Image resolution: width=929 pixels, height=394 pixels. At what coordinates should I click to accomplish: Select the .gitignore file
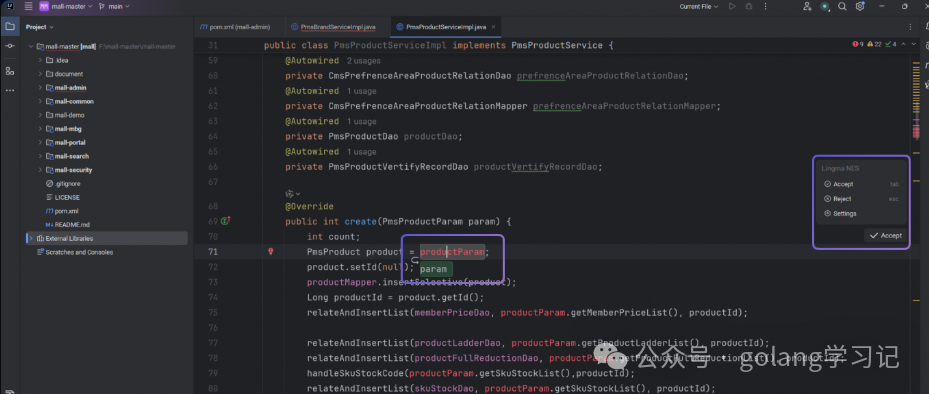[63, 184]
